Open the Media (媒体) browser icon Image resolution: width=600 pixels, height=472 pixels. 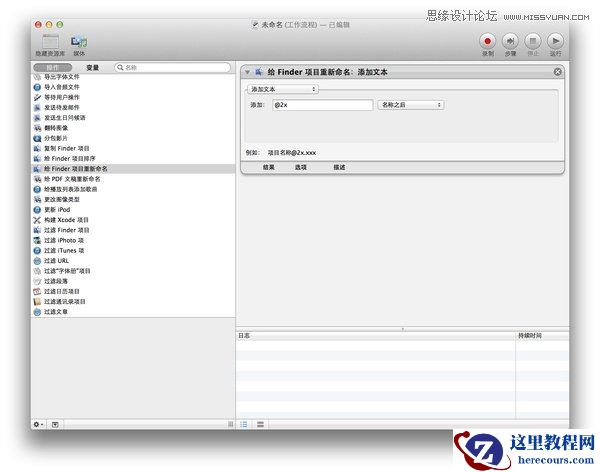(79, 41)
